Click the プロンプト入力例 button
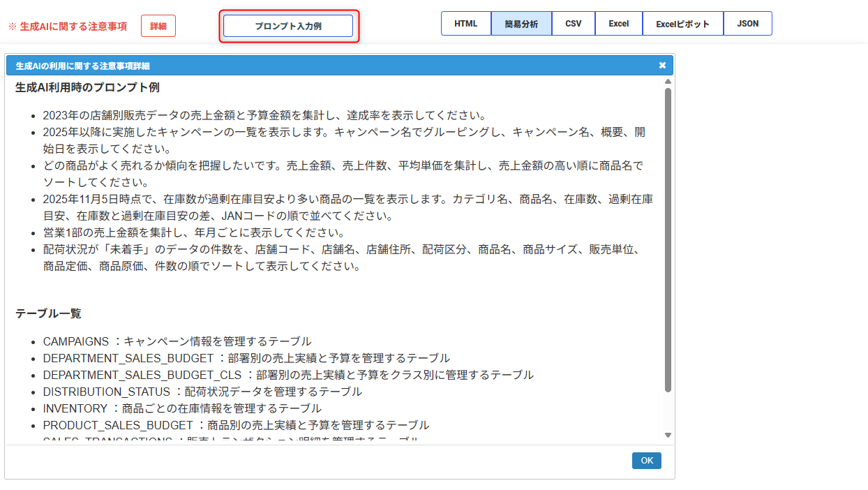The image size is (868, 490). tap(288, 26)
